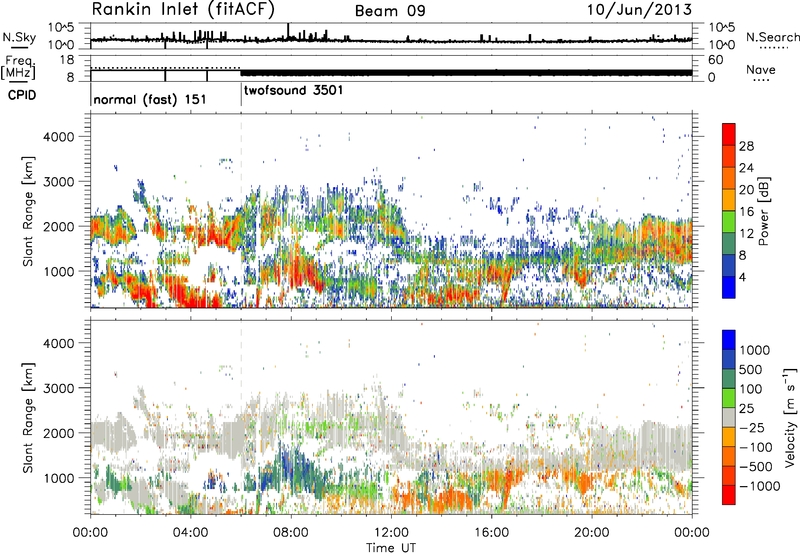Click the "Power [dB]" colorbar label
Viewport: 800px width, 554px height.
click(763, 211)
